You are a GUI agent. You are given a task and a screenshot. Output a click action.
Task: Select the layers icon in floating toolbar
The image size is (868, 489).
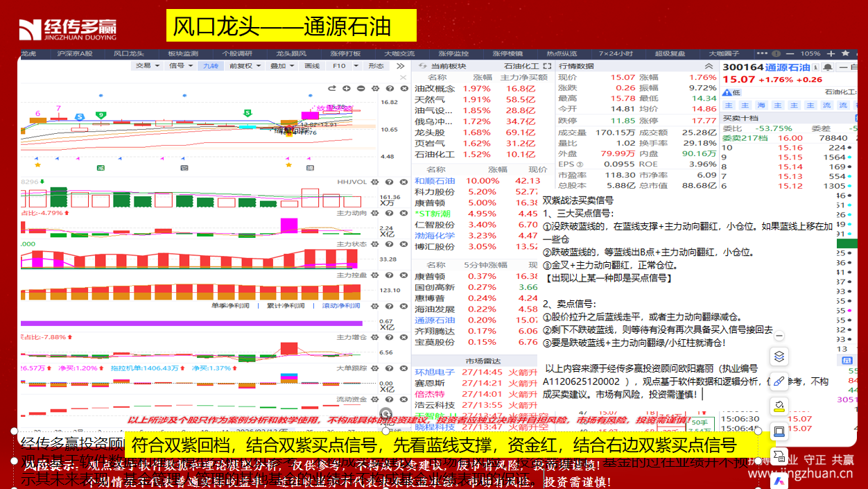pyautogui.click(x=779, y=357)
